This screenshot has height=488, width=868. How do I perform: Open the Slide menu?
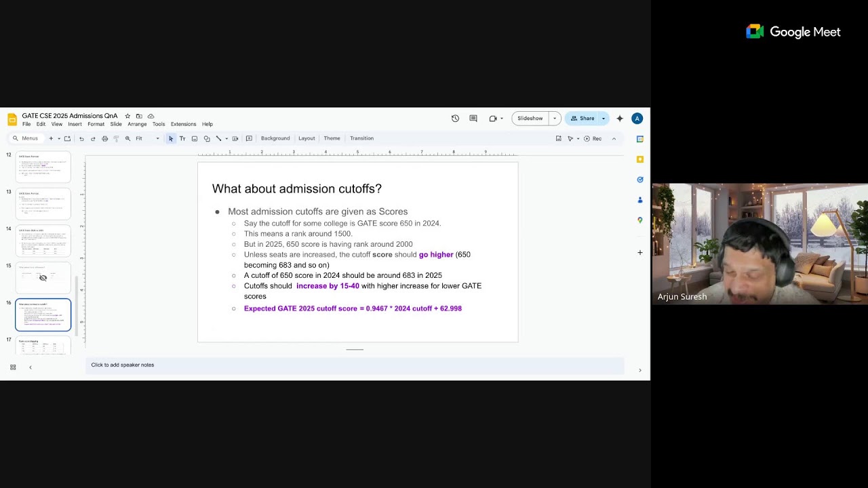pyautogui.click(x=116, y=124)
